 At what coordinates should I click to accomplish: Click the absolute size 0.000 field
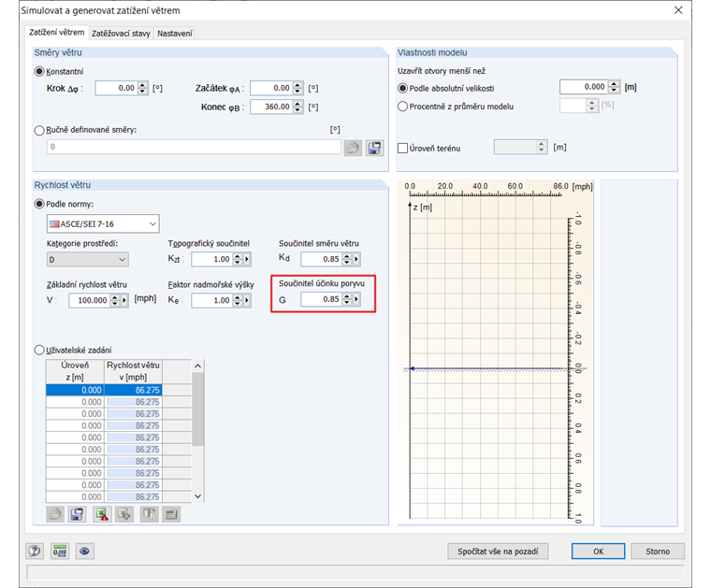pos(584,87)
